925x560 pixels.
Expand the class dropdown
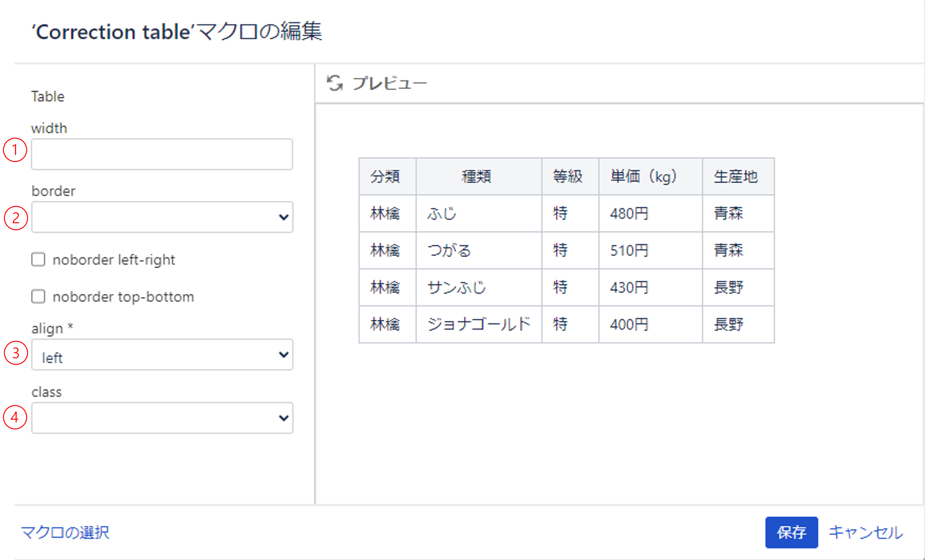point(162,418)
